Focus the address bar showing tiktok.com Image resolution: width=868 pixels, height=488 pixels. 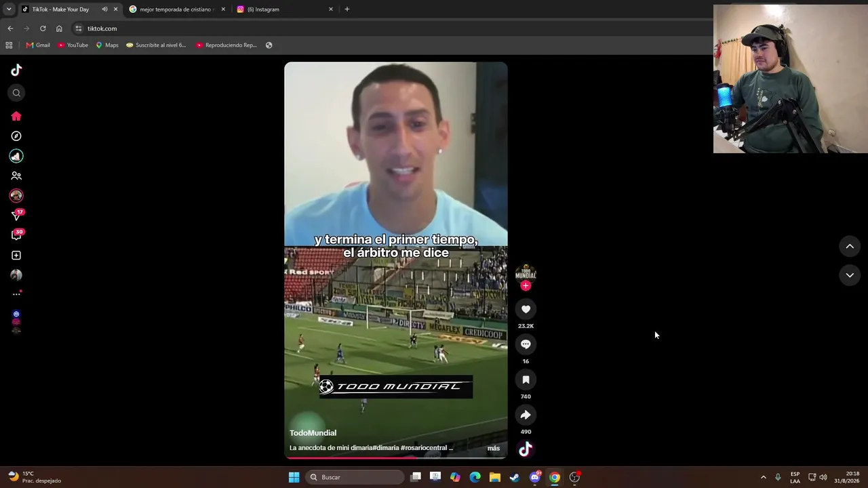[x=390, y=28]
